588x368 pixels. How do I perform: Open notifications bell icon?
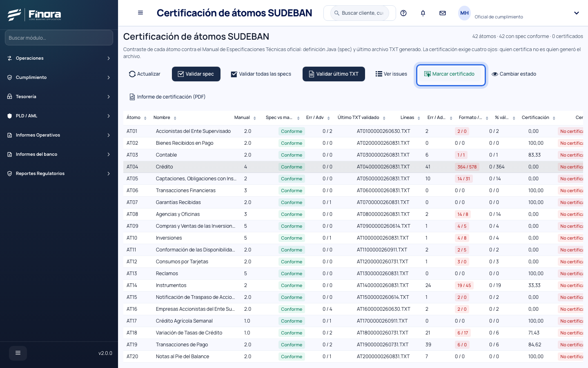[x=423, y=13]
